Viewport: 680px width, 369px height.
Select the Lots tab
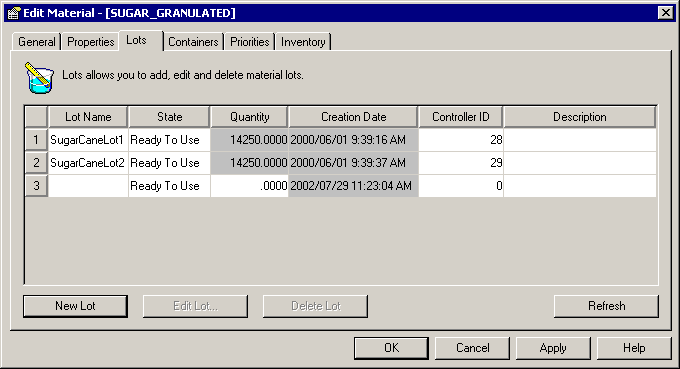[x=141, y=40]
